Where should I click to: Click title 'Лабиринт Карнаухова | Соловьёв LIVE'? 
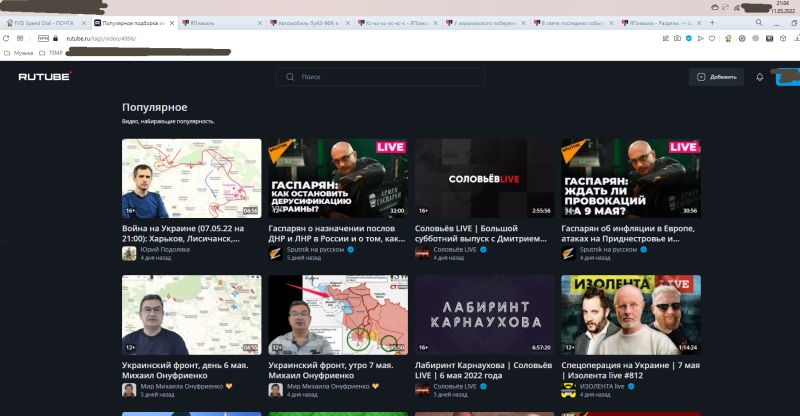coord(483,370)
